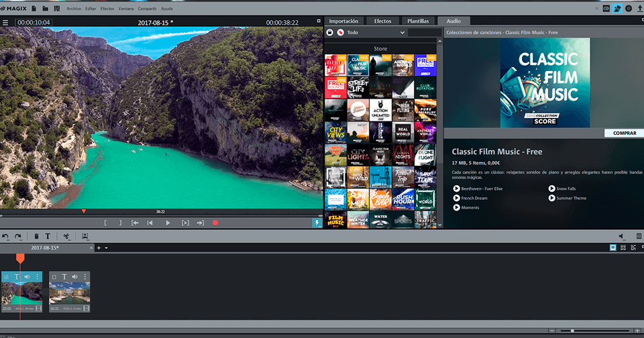Viewport: 644px width, 338px height.
Task: Go to the beginning of the movie
Action: pyautogui.click(x=150, y=223)
